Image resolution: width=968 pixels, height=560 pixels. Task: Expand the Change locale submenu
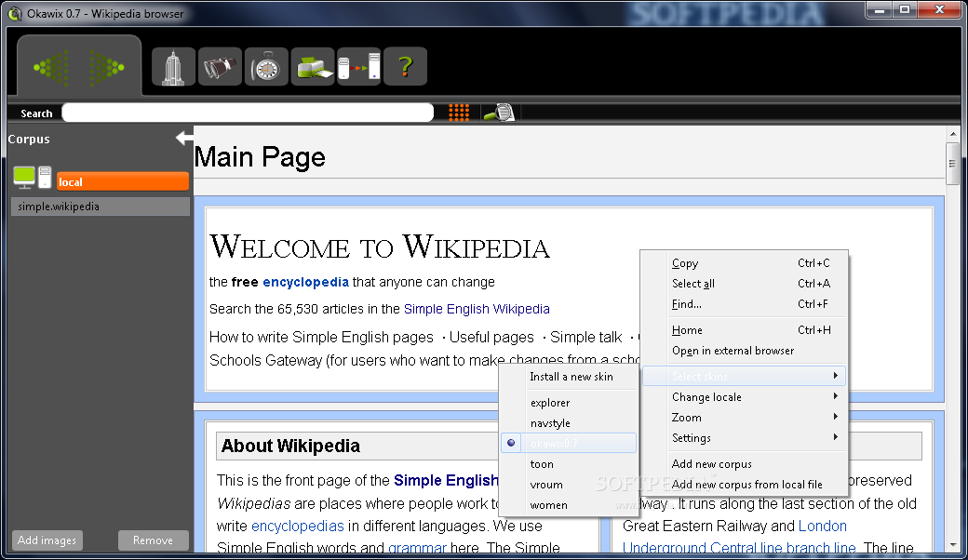[x=744, y=396]
